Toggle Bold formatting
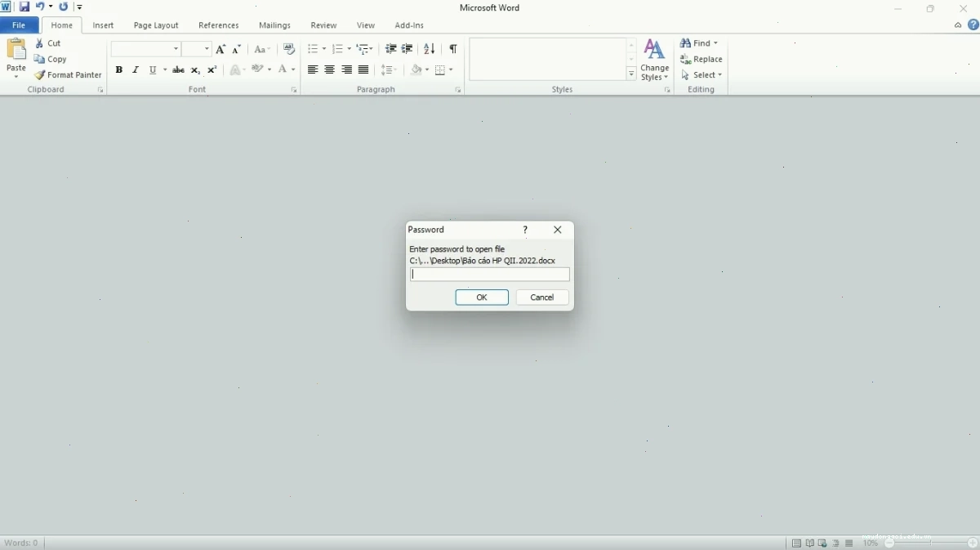Screen dimensions: 980x550 [119, 70]
